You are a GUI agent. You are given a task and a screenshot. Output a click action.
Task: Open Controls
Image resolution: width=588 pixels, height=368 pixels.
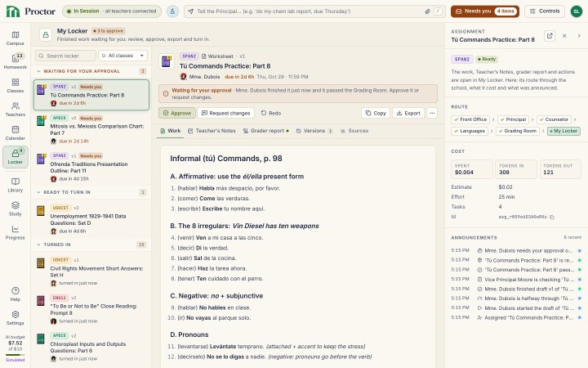(x=545, y=11)
